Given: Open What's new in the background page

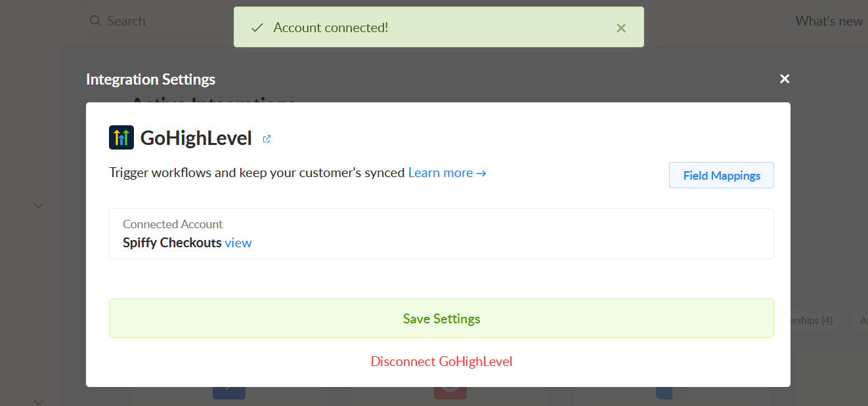Looking at the screenshot, I should (x=829, y=21).
